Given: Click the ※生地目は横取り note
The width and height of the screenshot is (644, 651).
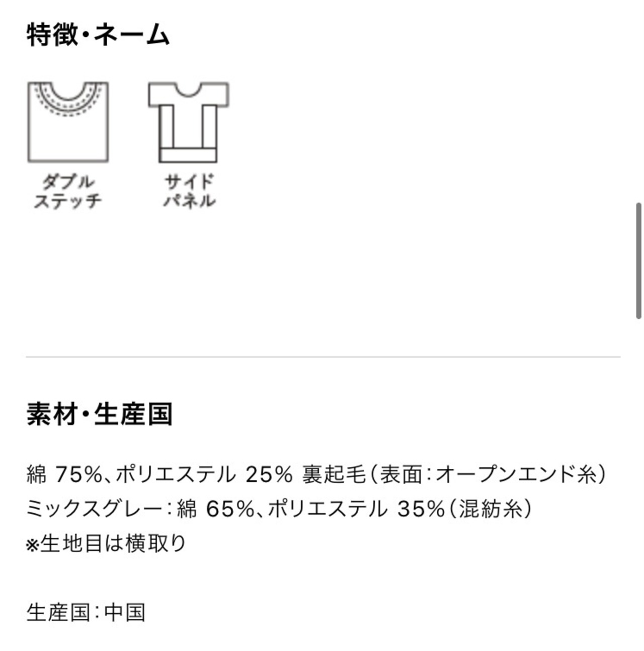Looking at the screenshot, I should [106, 543].
